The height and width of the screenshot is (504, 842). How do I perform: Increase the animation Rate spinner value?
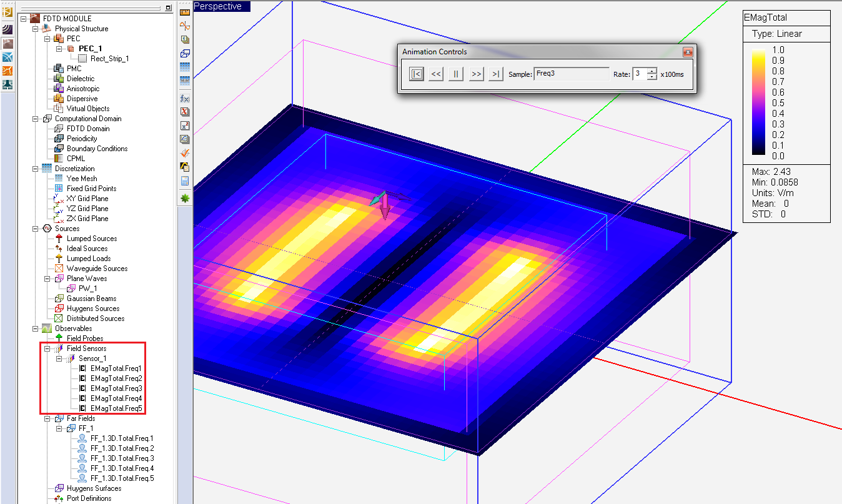(x=652, y=71)
